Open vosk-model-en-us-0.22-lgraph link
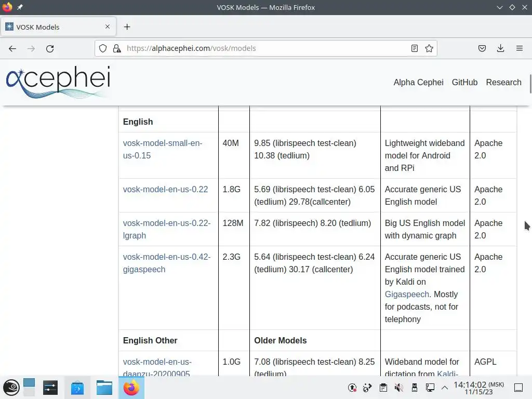 167,229
